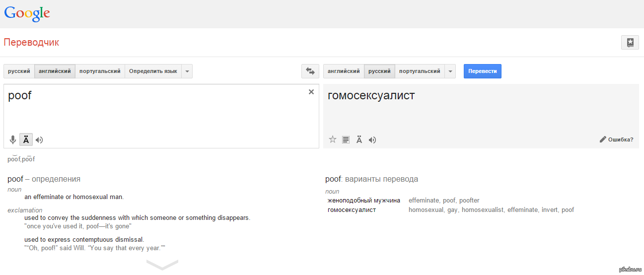
Task: Select русский as target language
Action: pos(380,71)
